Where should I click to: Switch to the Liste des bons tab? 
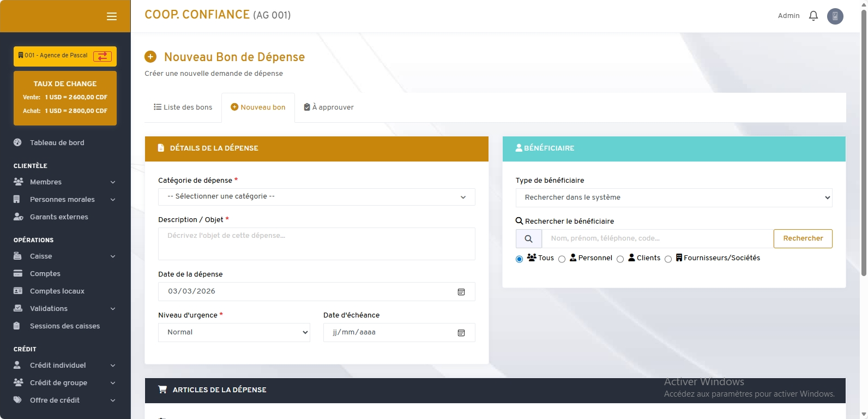coord(183,107)
